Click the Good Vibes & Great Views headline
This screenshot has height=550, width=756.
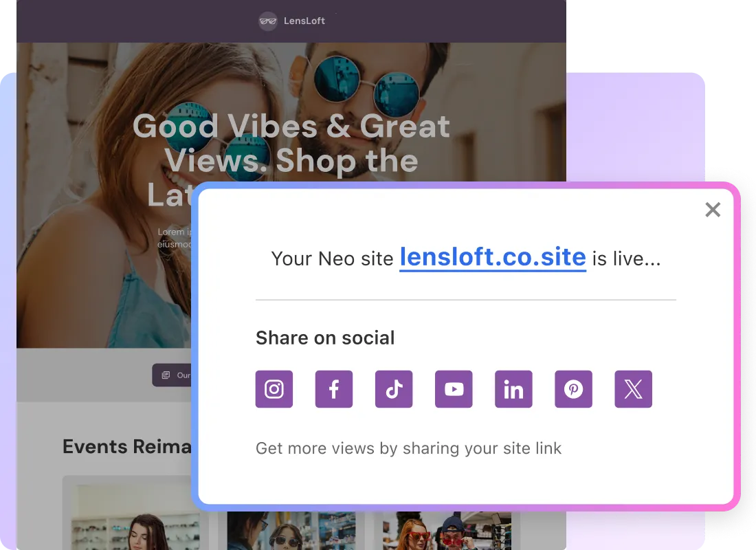point(291,144)
